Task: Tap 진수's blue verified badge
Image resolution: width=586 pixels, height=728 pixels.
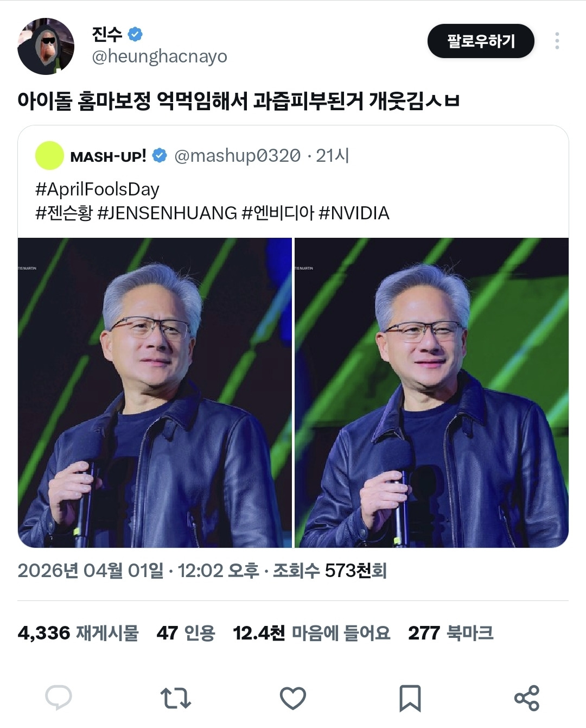Action: click(x=135, y=34)
